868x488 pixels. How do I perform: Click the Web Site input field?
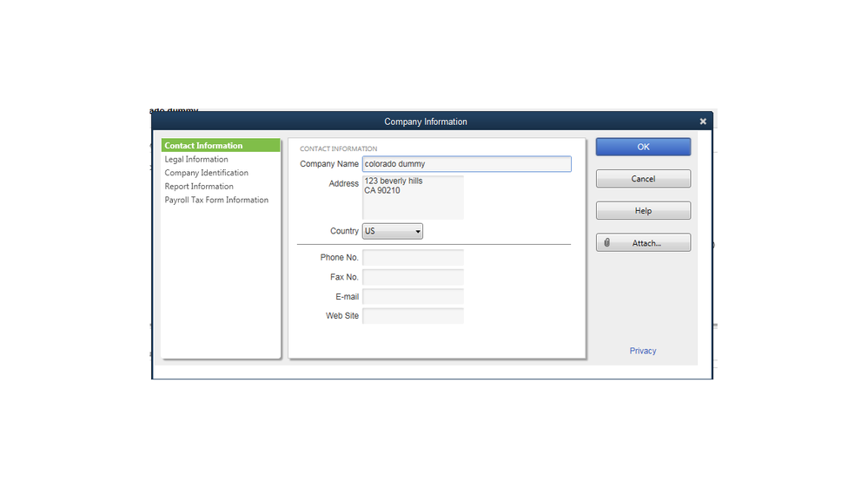(413, 316)
